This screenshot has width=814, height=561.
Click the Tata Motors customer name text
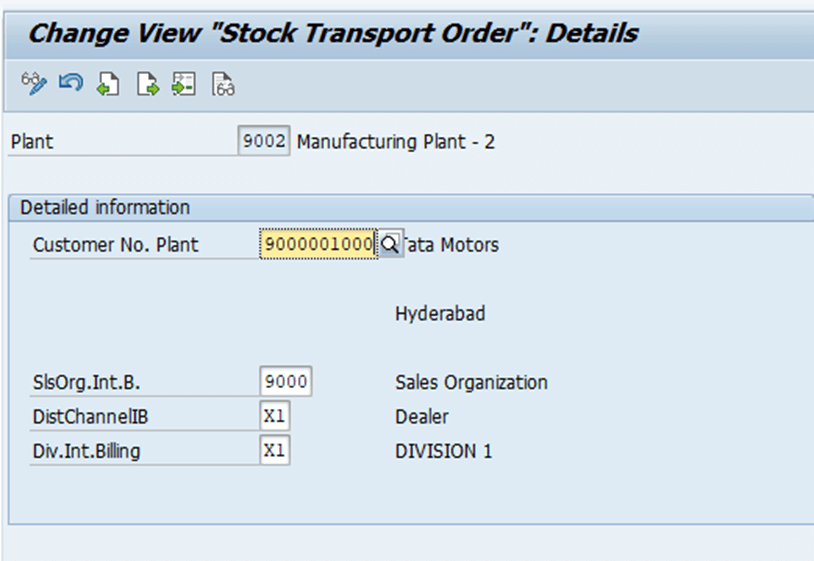tap(451, 244)
